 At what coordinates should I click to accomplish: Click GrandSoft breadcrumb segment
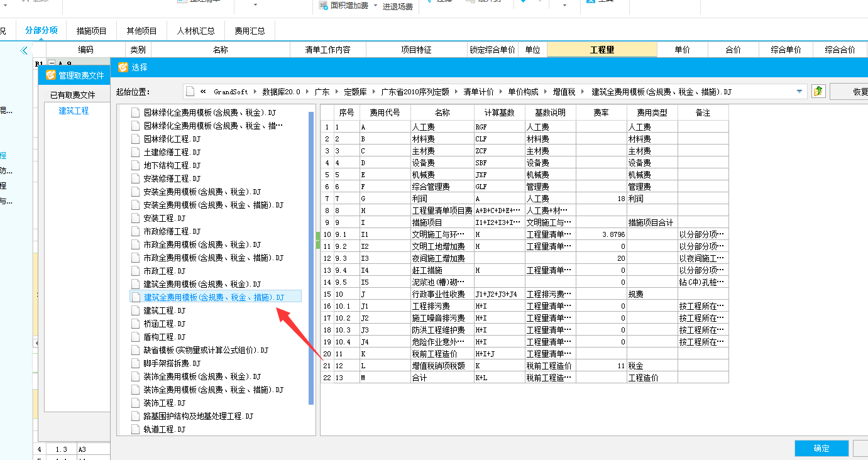pos(230,92)
